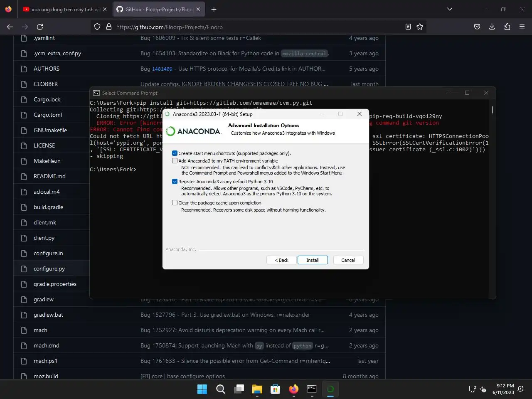Open the Firefox downloads panel

[x=492, y=27]
